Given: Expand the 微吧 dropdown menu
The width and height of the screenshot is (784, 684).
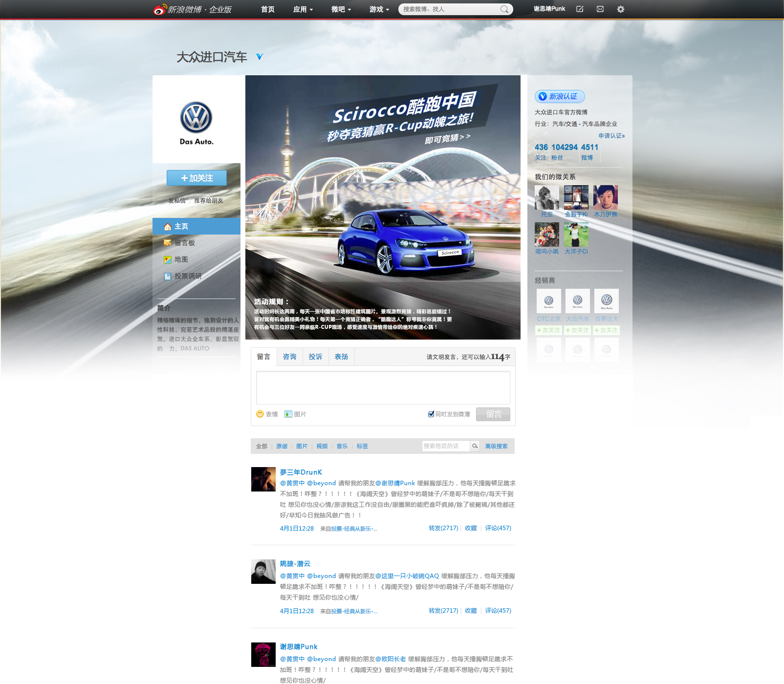Looking at the screenshot, I should 341,9.
